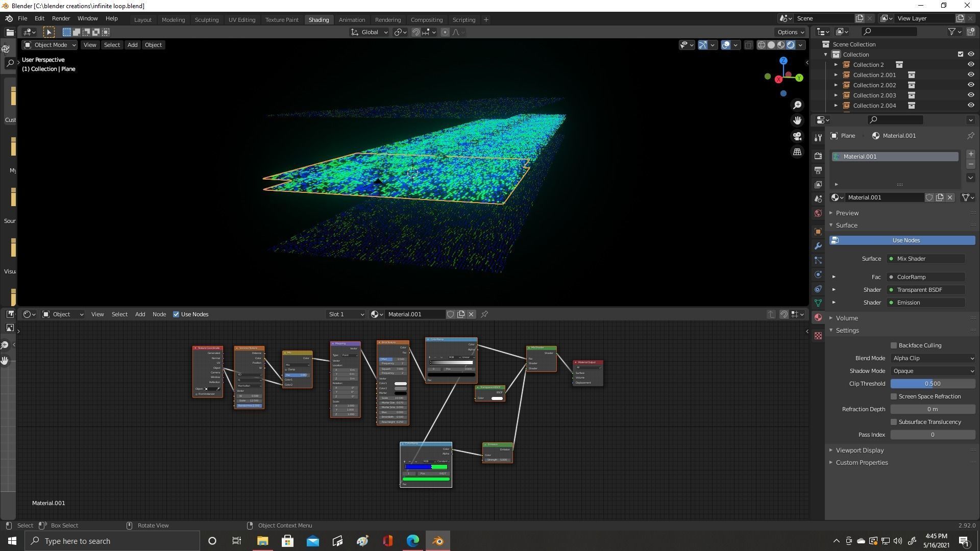Hide Collection 2.002 in the outliner
Image resolution: width=980 pixels, height=551 pixels.
[x=971, y=85]
